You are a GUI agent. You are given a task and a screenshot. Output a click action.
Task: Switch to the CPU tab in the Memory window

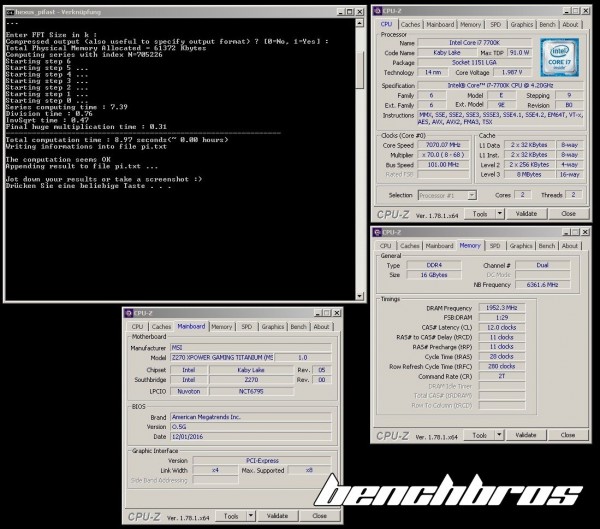(385, 246)
